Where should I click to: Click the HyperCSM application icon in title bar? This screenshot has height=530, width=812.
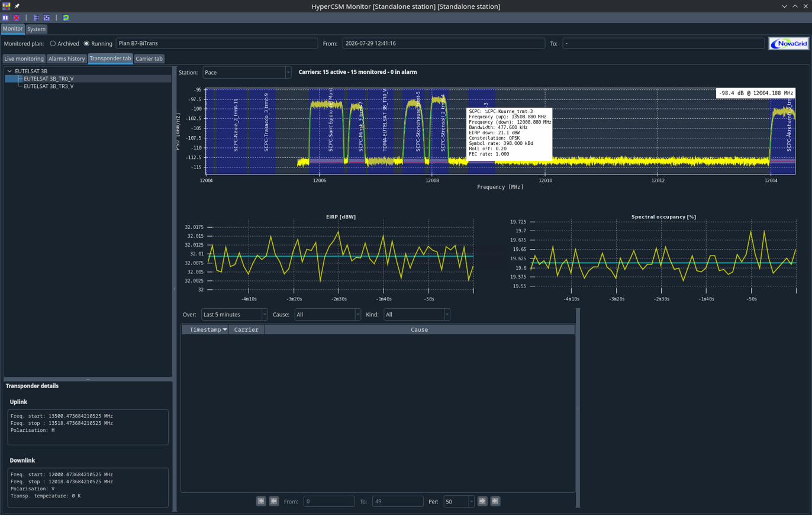point(6,6)
